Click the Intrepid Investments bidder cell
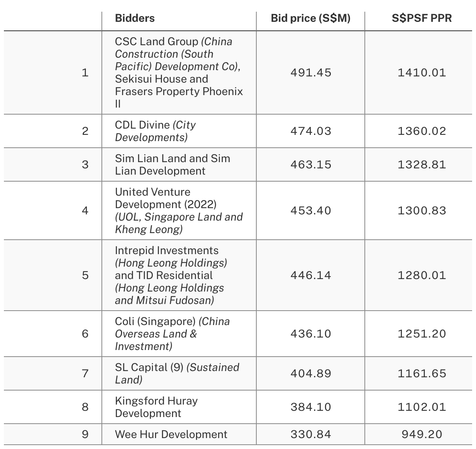This screenshot has width=476, height=449. coord(171,275)
